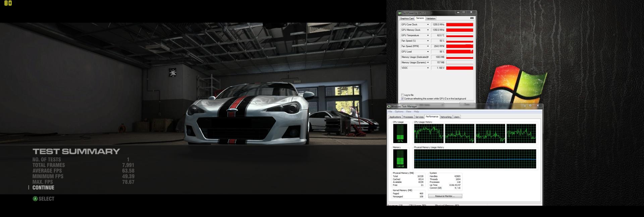Switch to the Applications tab
This screenshot has width=644, height=217.
(395, 117)
